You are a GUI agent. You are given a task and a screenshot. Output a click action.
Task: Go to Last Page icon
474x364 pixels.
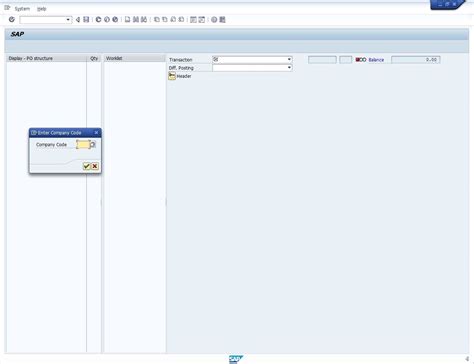pyautogui.click(x=181, y=20)
